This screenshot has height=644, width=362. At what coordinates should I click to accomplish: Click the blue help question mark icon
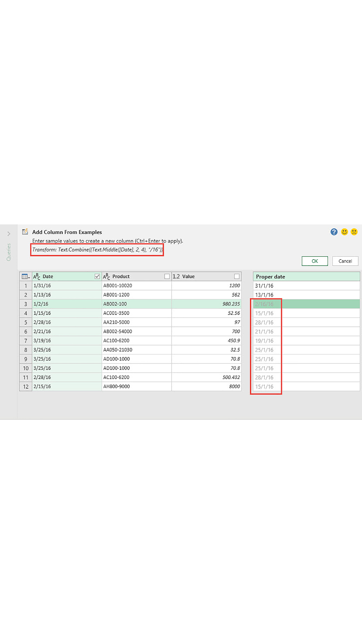point(334,232)
